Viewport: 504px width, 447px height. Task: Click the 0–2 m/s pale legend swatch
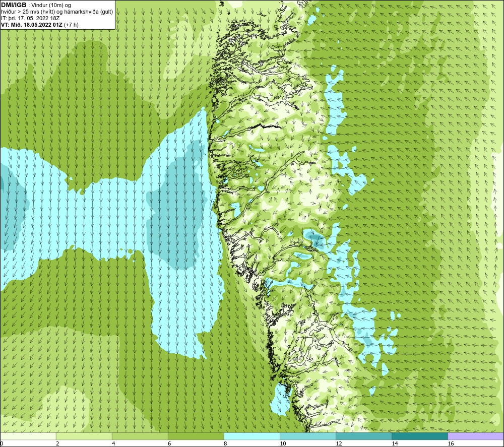tap(28, 436)
